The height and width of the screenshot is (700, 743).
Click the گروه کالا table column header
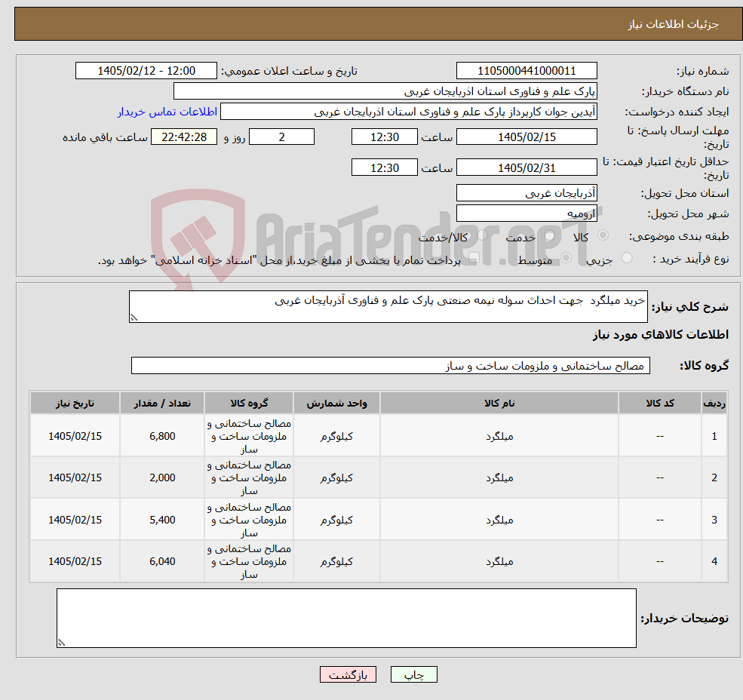click(x=249, y=404)
